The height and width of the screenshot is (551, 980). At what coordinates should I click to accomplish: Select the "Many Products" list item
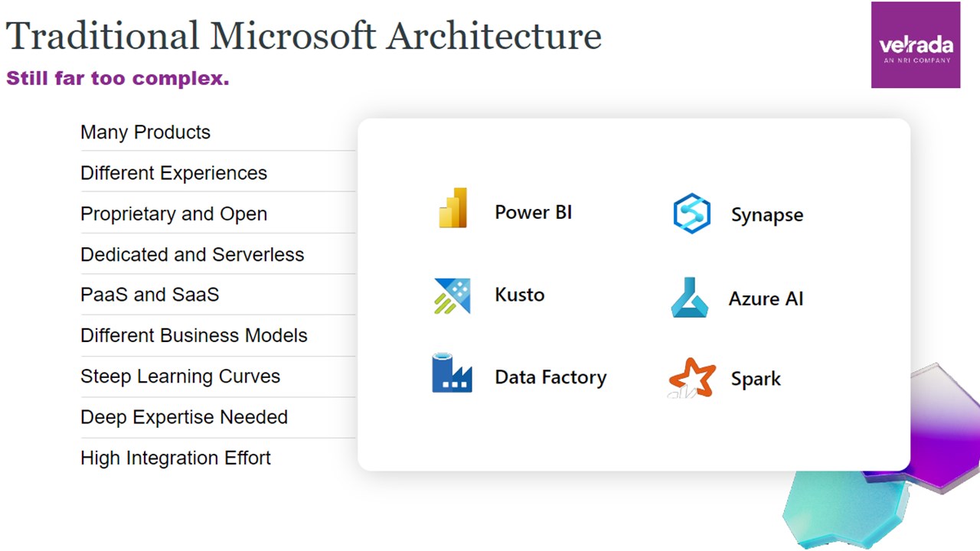[145, 132]
